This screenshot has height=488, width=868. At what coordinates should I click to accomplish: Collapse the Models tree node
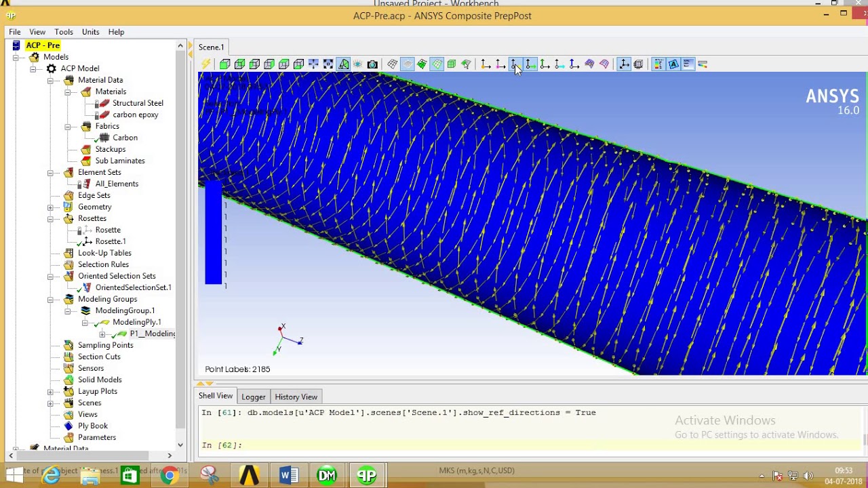tap(16, 57)
